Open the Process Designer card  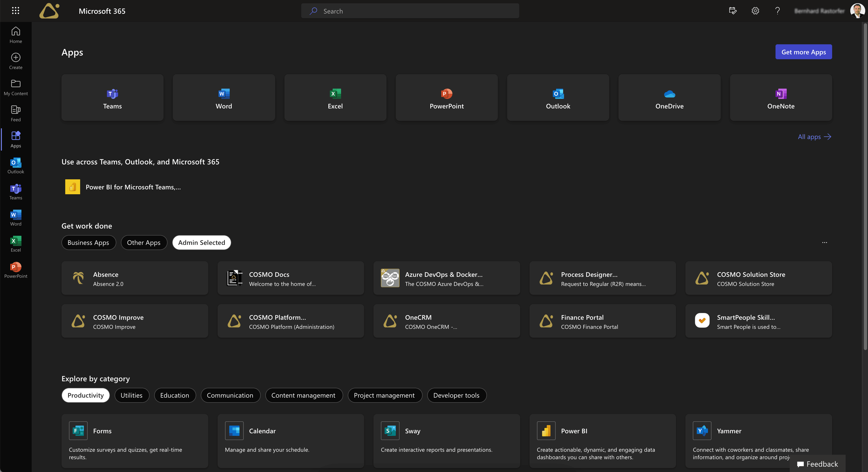[603, 278]
